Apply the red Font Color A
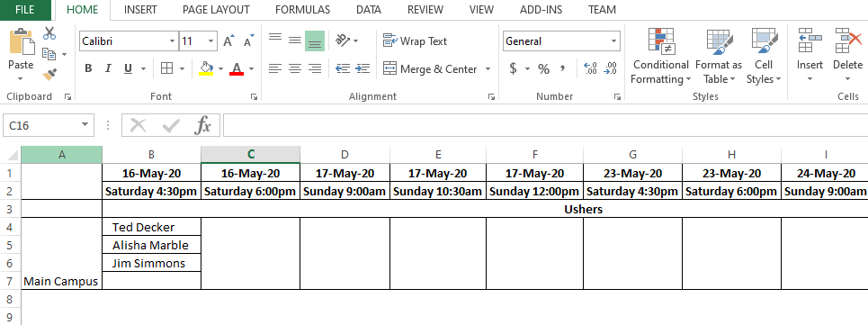 pyautogui.click(x=237, y=68)
